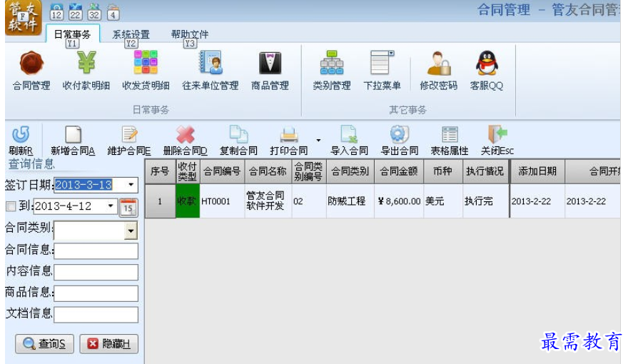Click quick access icon labeled 12

[x=56, y=12]
